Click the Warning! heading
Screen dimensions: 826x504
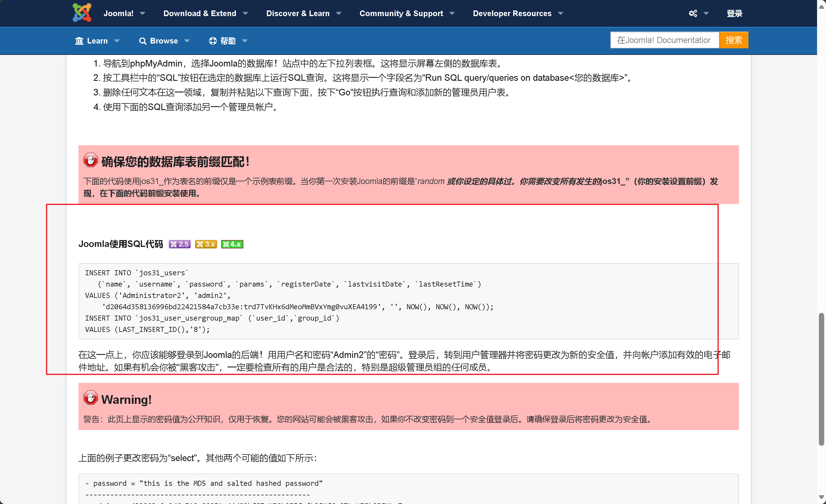(x=126, y=399)
